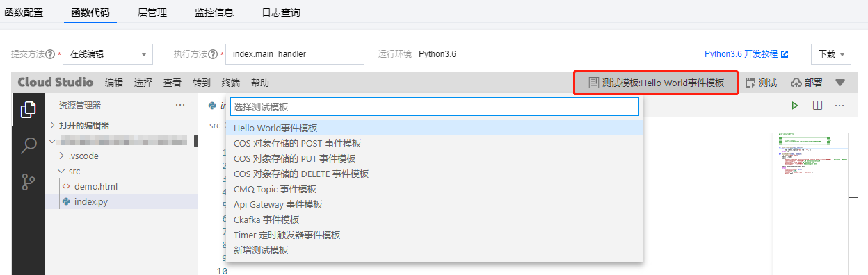This screenshot has height=275, width=868.
Task: Open the Source Control branch icon
Action: click(29, 182)
